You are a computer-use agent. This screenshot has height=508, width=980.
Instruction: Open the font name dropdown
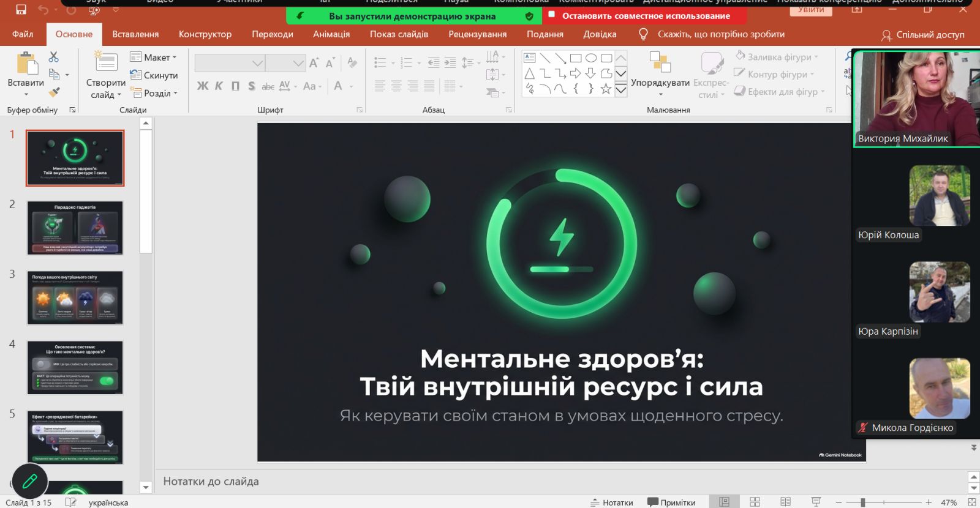257,63
